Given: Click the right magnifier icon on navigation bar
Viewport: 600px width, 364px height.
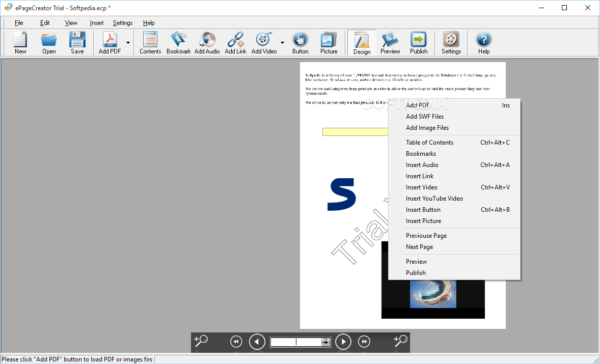Looking at the screenshot, I should click(400, 341).
